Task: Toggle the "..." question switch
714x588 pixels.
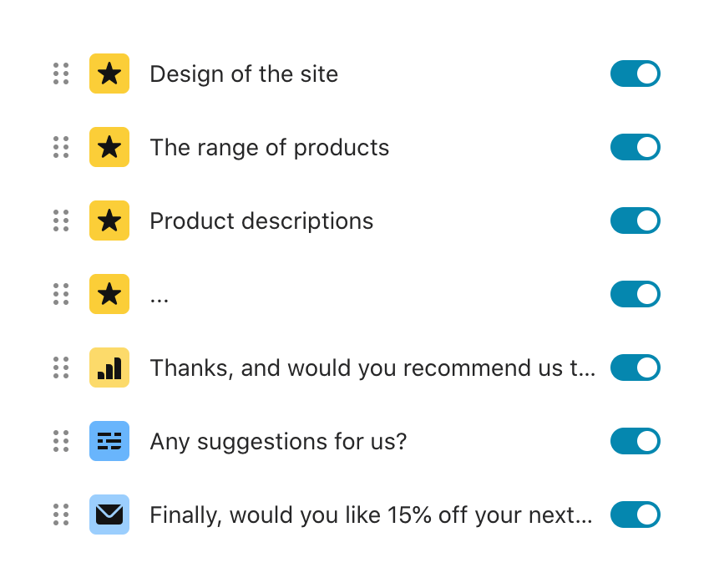Action: coord(636,294)
